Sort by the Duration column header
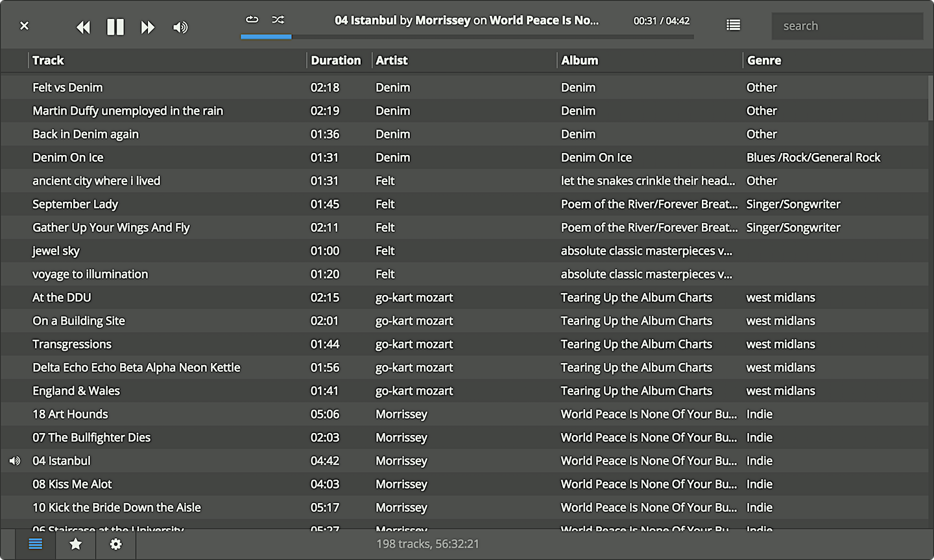Screen dimensions: 934x560 click(x=335, y=60)
